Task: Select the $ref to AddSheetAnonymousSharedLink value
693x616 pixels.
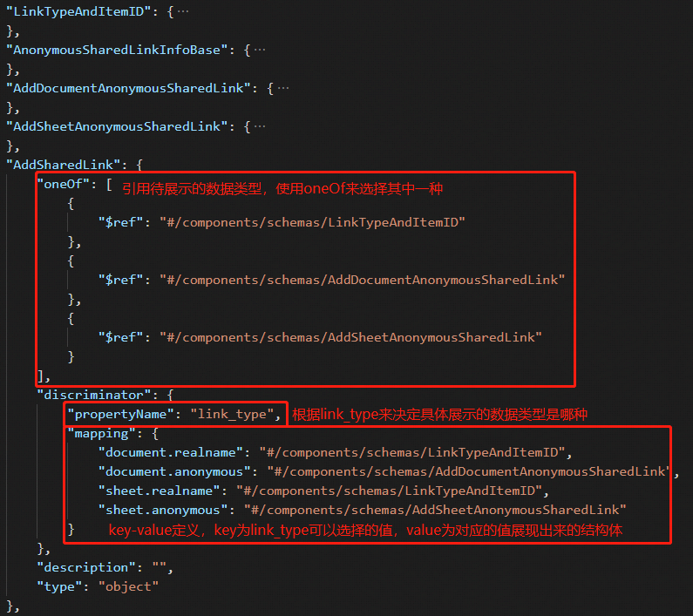Action: (x=351, y=337)
